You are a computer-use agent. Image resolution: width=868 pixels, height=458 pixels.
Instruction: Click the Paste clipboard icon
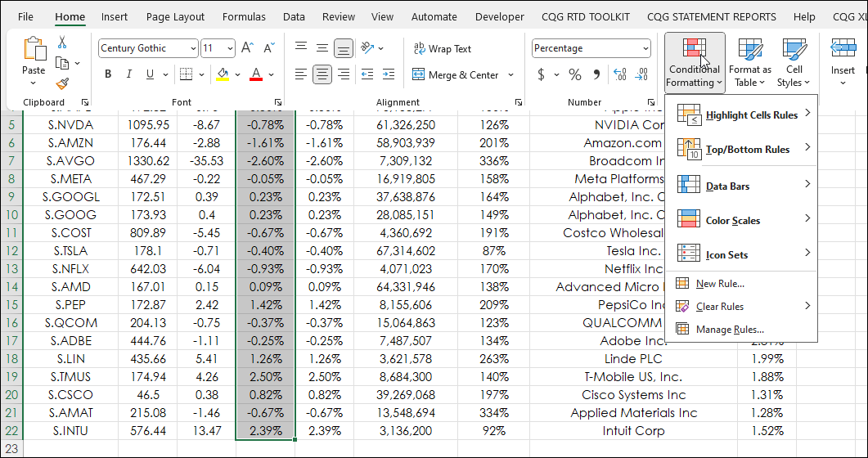(34, 49)
